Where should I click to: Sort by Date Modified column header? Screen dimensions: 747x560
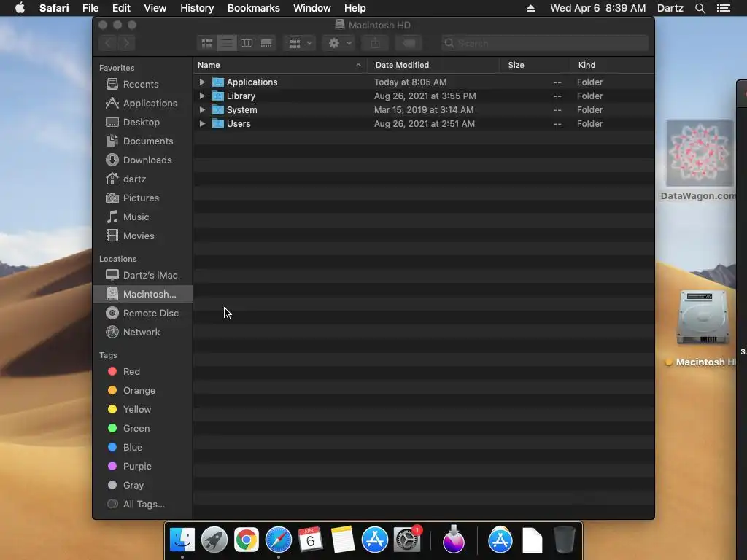click(x=433, y=65)
